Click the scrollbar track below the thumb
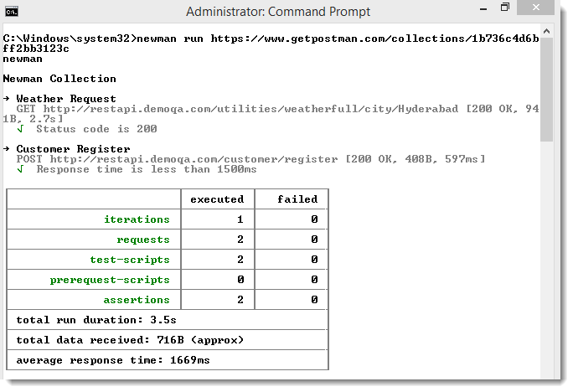This screenshot has height=392, width=573. tap(546, 260)
